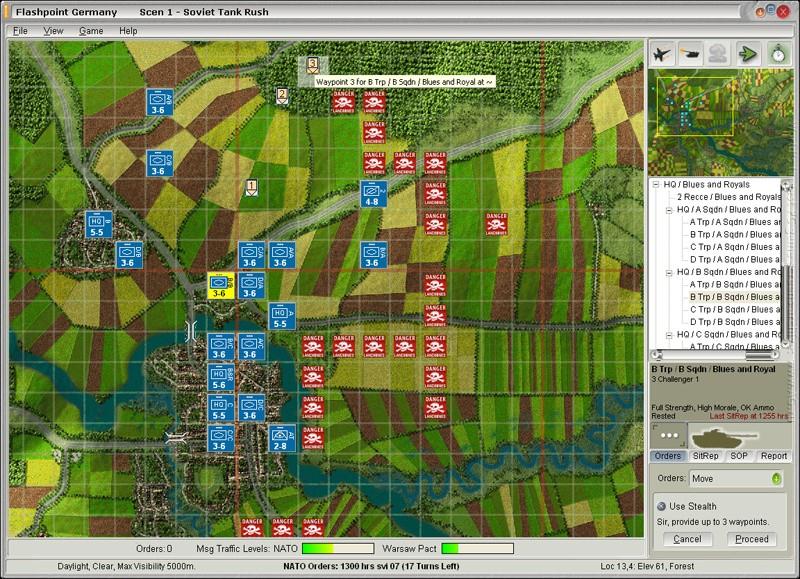Click the stopwatch icon in the toolbar
The height and width of the screenshot is (579, 800).
(776, 54)
